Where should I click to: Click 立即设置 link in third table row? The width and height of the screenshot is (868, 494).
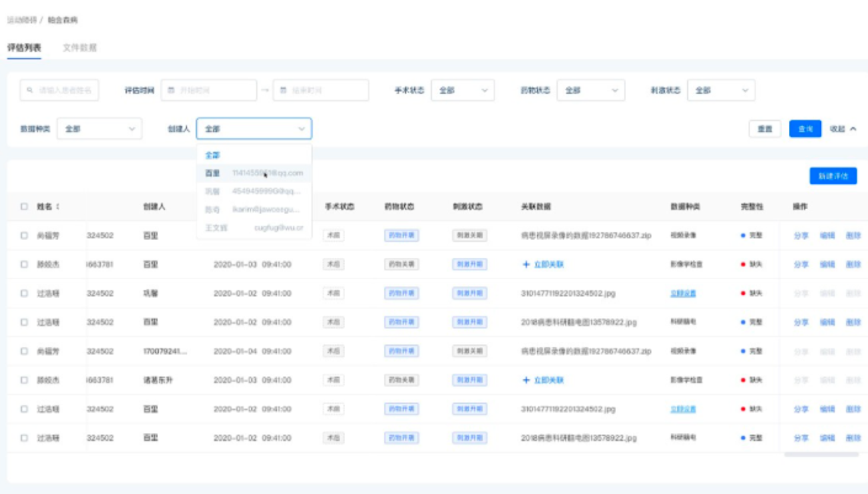pos(683,293)
